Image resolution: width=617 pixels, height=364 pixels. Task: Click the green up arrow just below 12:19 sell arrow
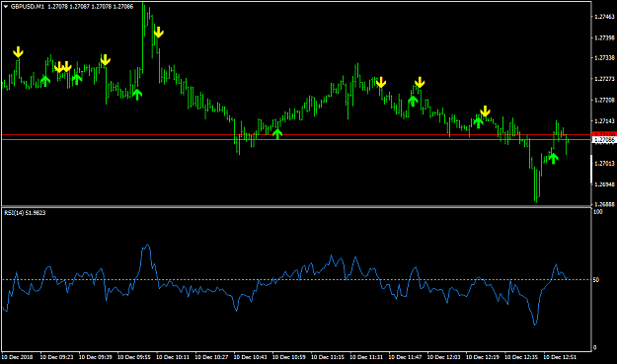[478, 122]
